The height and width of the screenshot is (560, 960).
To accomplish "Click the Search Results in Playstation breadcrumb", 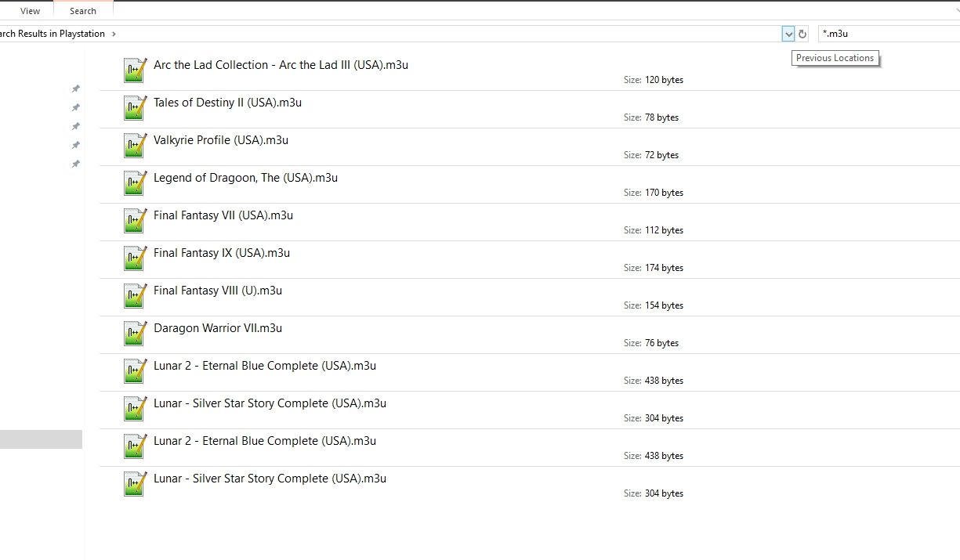I will pyautogui.click(x=53, y=34).
